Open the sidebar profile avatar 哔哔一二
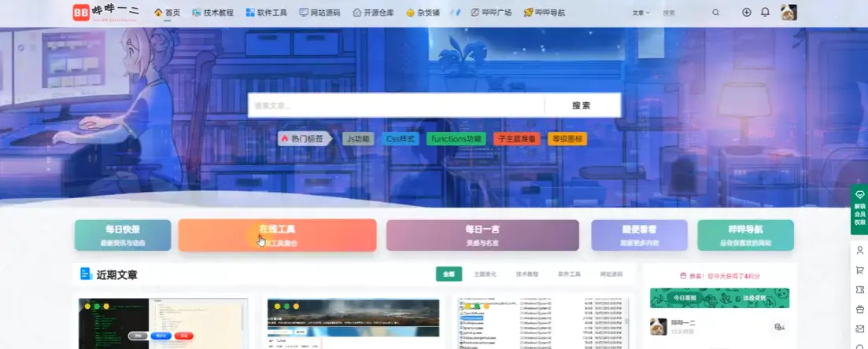The image size is (868, 349). click(658, 326)
